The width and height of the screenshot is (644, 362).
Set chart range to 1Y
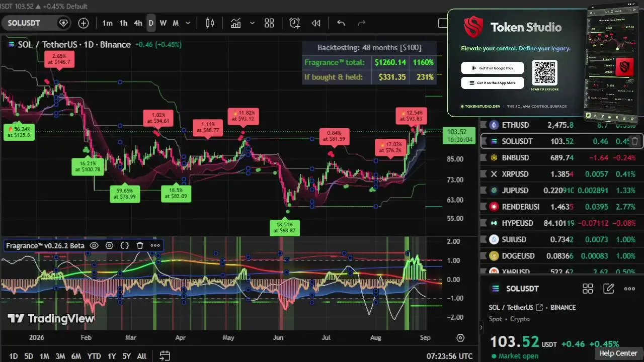(x=112, y=356)
